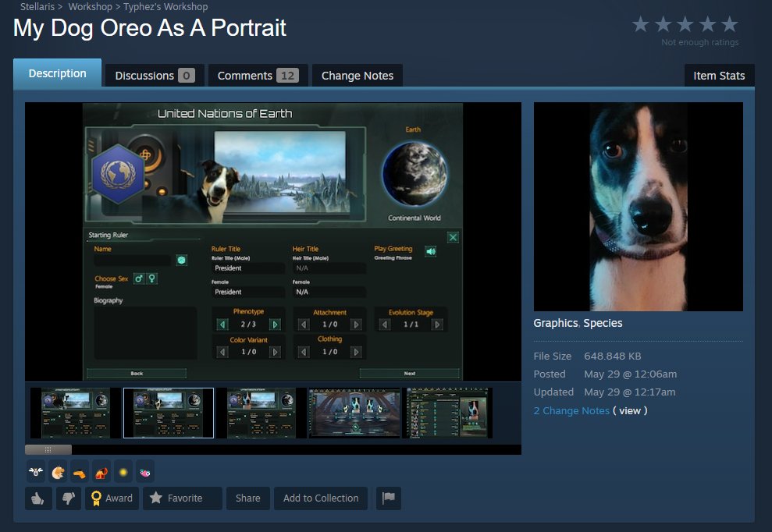Rate the item with thumbs up
772x532 pixels.
point(38,498)
